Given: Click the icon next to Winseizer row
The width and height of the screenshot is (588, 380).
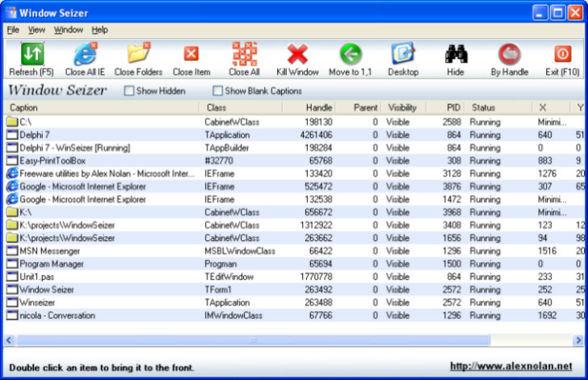Looking at the screenshot, I should tap(12, 302).
